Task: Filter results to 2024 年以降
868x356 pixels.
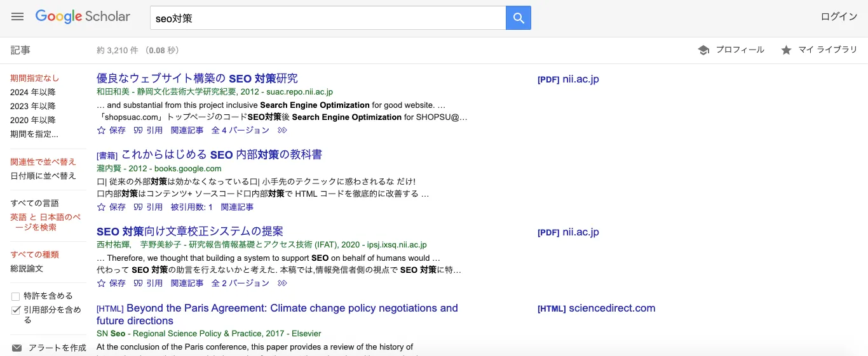Action: [33, 92]
